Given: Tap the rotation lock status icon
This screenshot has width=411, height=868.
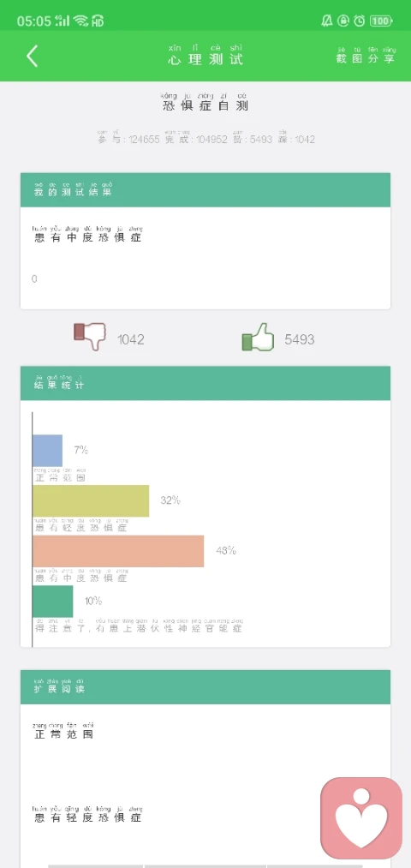Looking at the screenshot, I should point(343,21).
